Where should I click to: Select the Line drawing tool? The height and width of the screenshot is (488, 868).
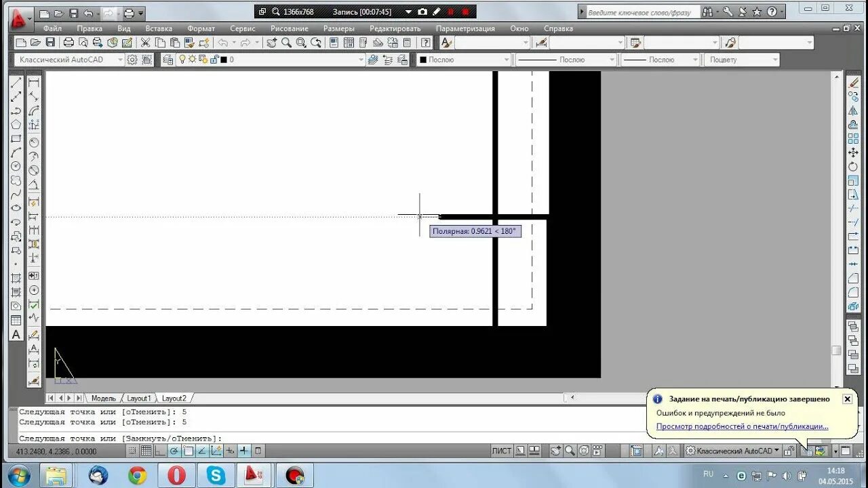click(x=16, y=83)
